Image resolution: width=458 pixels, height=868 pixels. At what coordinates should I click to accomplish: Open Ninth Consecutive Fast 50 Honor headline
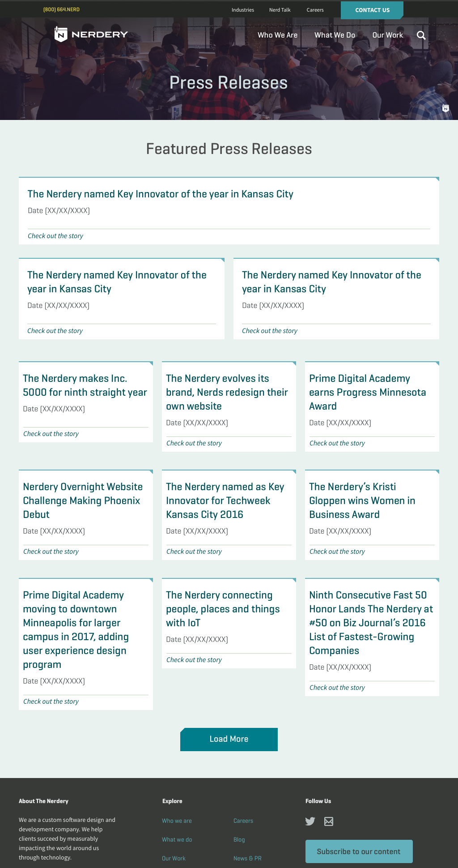point(371,623)
